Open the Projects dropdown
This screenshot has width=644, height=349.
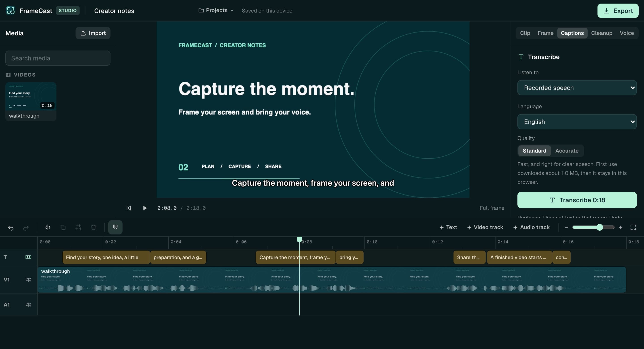(216, 11)
